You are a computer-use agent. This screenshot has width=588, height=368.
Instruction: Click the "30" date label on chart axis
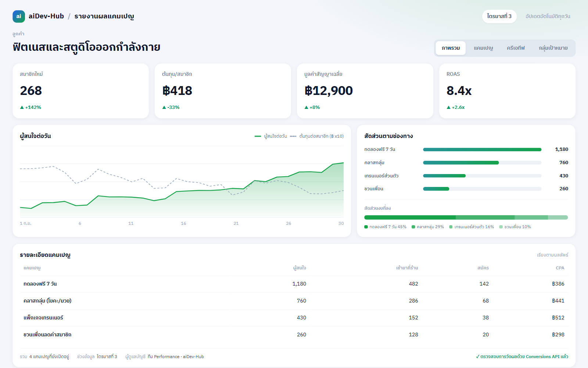[x=341, y=223]
